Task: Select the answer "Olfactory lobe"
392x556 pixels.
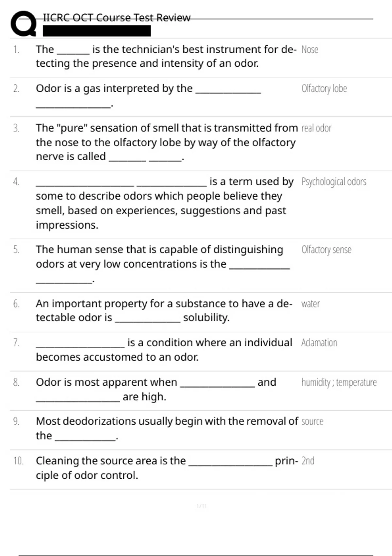Action: (324, 89)
